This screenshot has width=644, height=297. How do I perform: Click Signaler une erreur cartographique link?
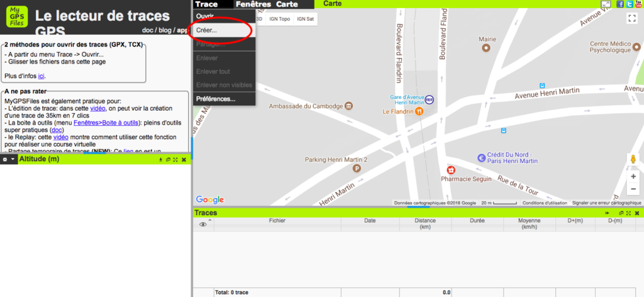pos(607,203)
